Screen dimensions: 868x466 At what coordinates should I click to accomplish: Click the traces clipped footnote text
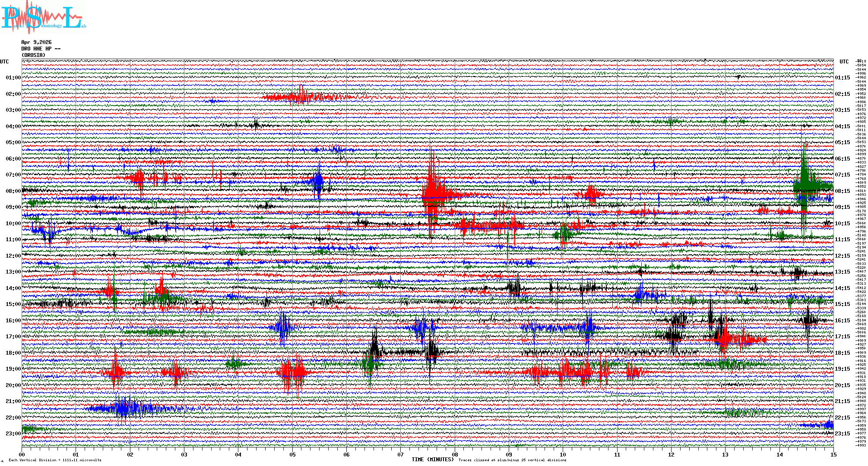(512, 460)
